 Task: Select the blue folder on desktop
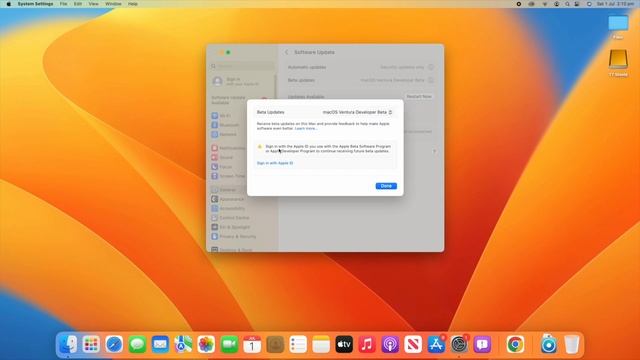tap(618, 24)
